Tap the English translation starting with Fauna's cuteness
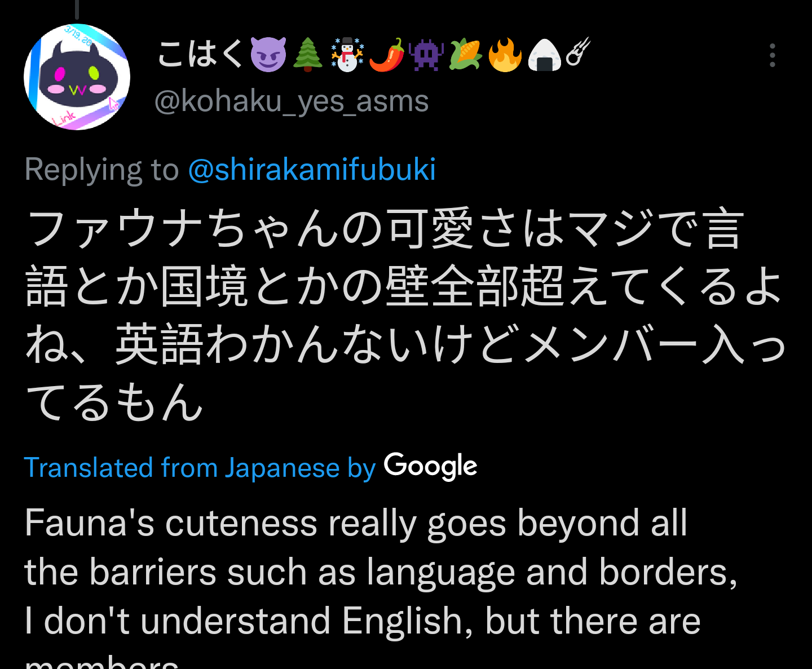The image size is (812, 669). (381, 586)
